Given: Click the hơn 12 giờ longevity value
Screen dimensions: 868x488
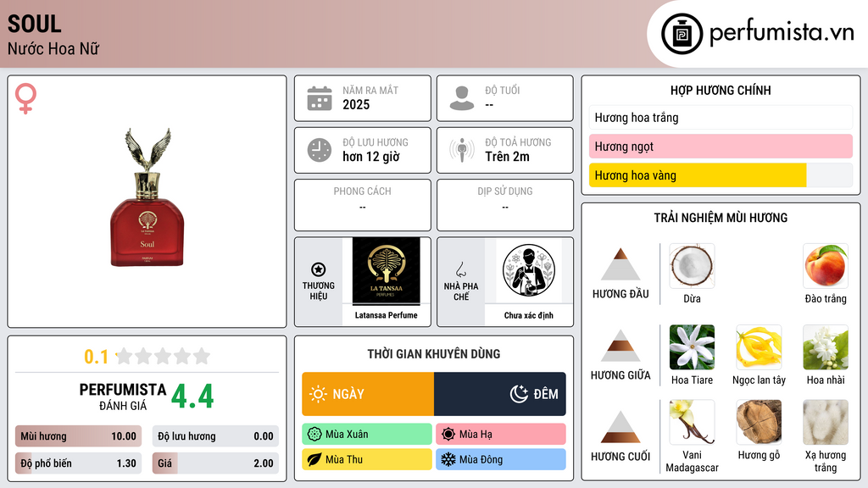Looking at the screenshot, I should 371,157.
